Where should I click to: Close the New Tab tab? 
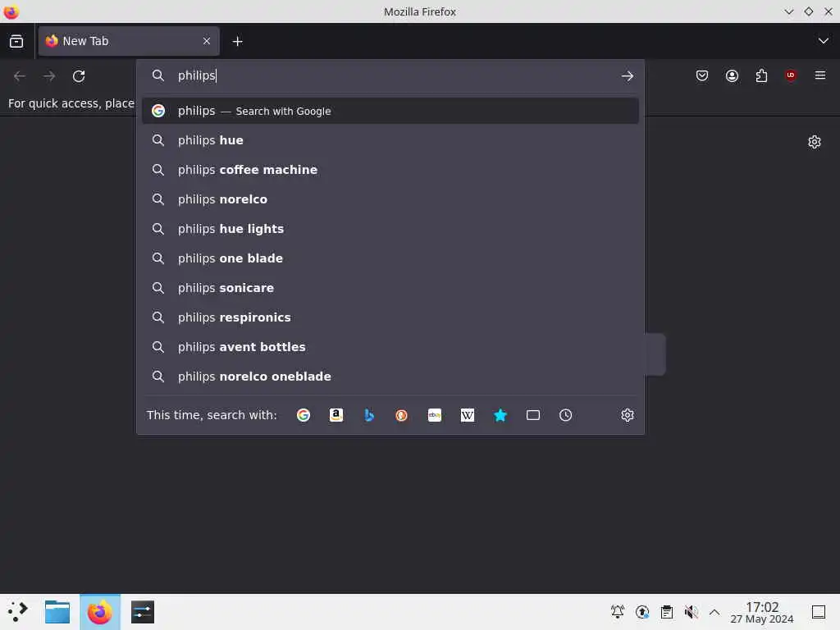207,41
